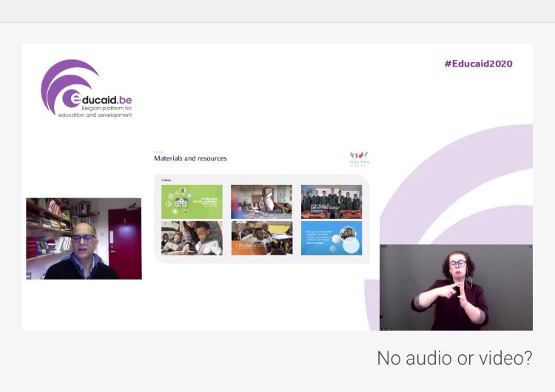555x392 pixels.
Task: Open the green school community video thumbnail
Action: pyautogui.click(x=192, y=202)
